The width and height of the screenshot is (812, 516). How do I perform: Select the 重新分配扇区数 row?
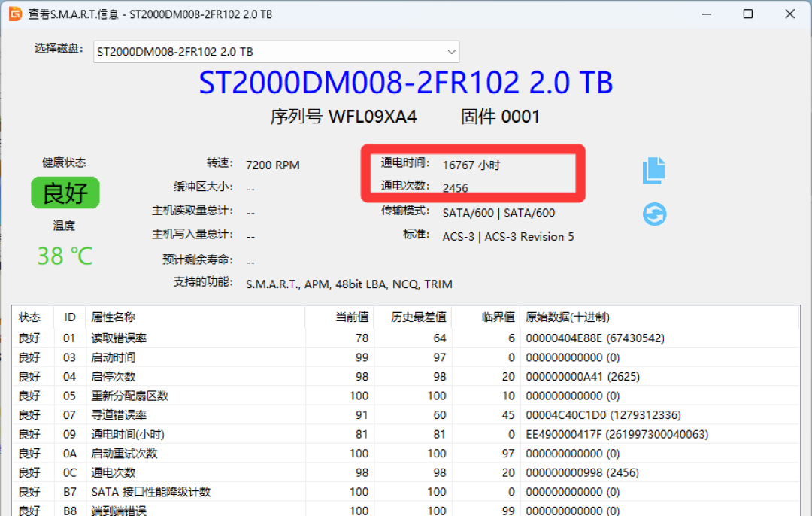(406, 396)
